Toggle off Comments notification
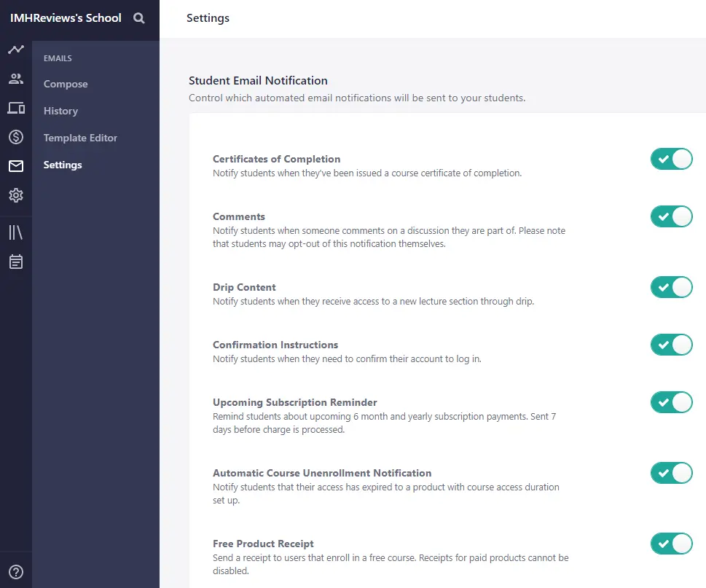 click(671, 216)
